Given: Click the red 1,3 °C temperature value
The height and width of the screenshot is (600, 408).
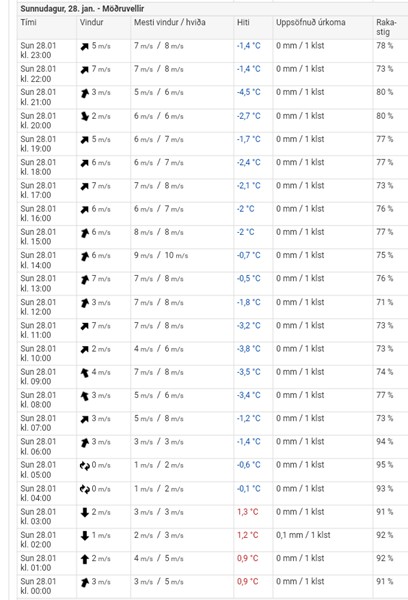Looking at the screenshot, I should pyautogui.click(x=248, y=512).
